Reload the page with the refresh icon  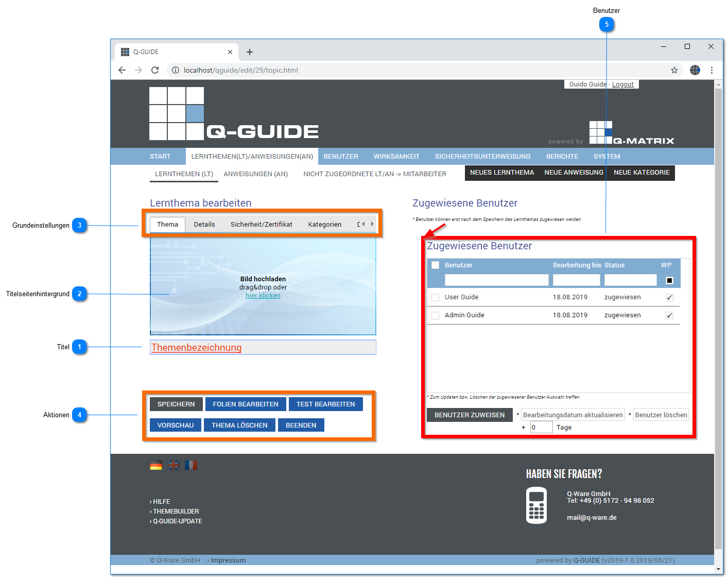click(155, 70)
